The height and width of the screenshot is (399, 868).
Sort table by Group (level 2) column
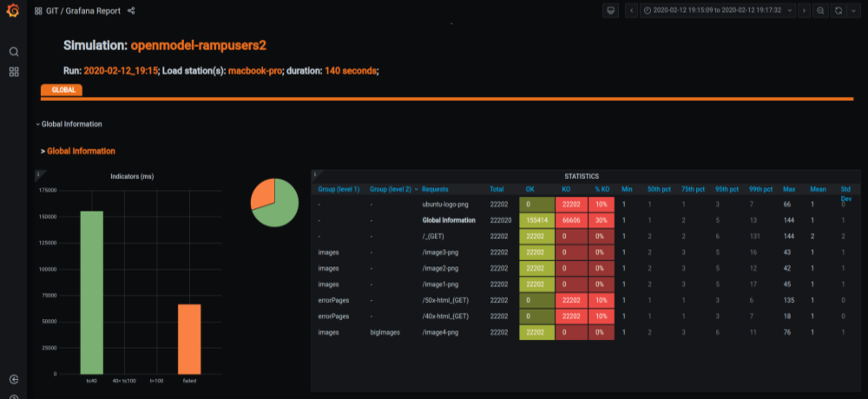pos(391,188)
